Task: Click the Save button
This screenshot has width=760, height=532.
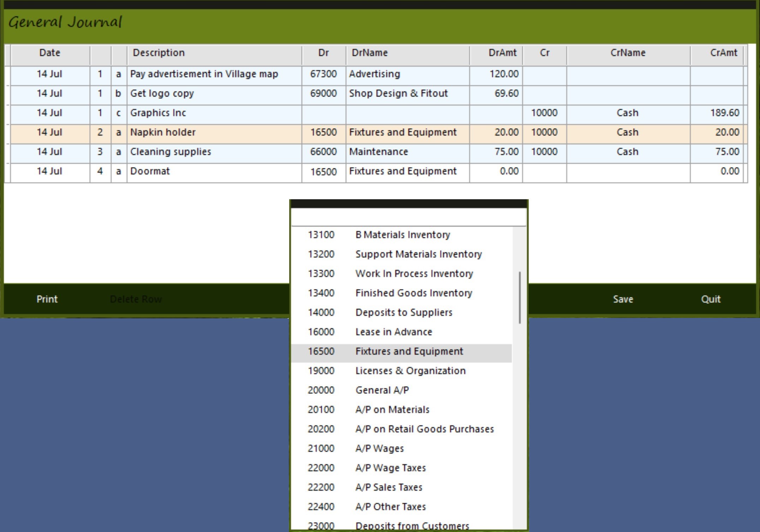Action: click(x=623, y=299)
